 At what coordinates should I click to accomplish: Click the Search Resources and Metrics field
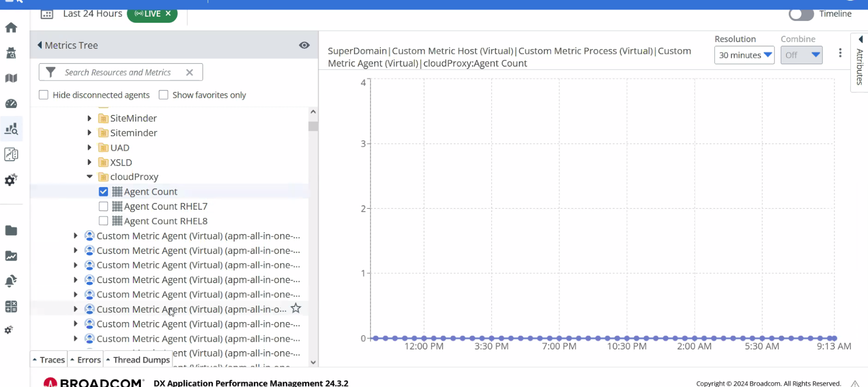tap(118, 72)
